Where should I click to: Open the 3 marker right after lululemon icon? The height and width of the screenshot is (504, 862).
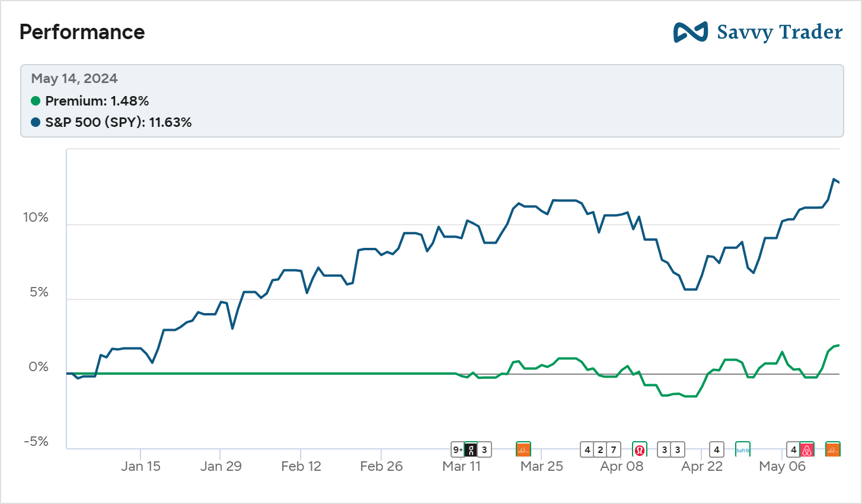pos(665,449)
